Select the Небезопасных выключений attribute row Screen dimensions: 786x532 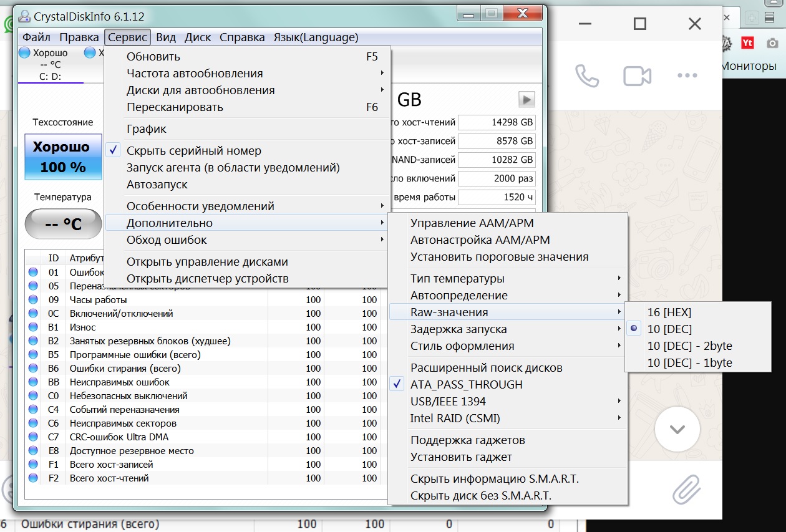point(206,396)
